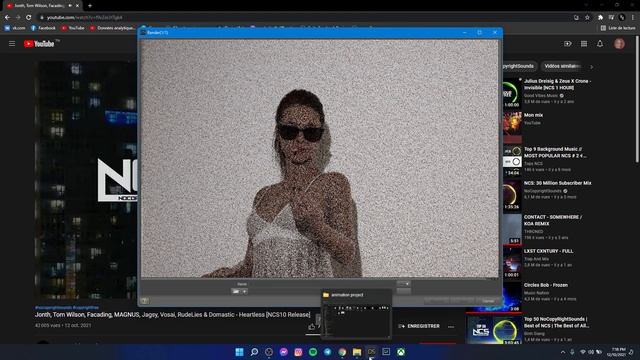Open Top 9 Background Music video
Screen dimensions: 640x360
click(555, 152)
